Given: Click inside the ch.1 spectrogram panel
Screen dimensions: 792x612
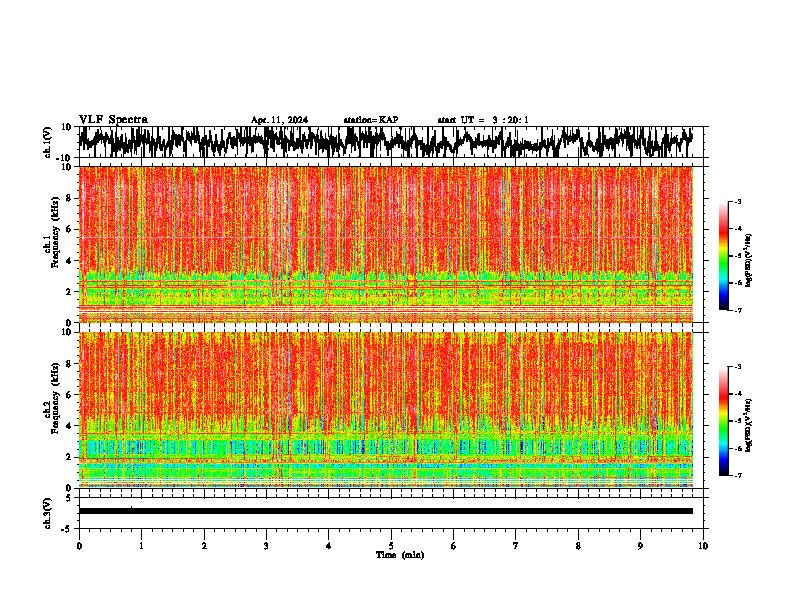Looking at the screenshot, I should (386, 244).
